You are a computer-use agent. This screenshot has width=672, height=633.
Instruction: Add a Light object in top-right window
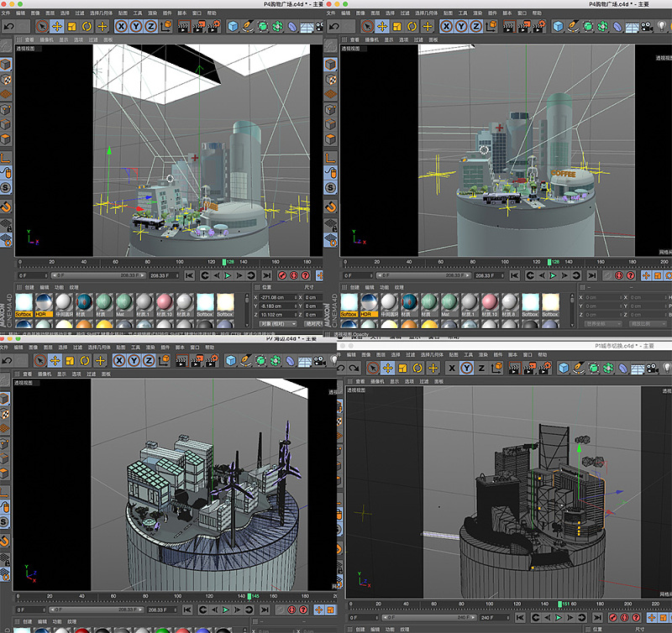coord(661,27)
